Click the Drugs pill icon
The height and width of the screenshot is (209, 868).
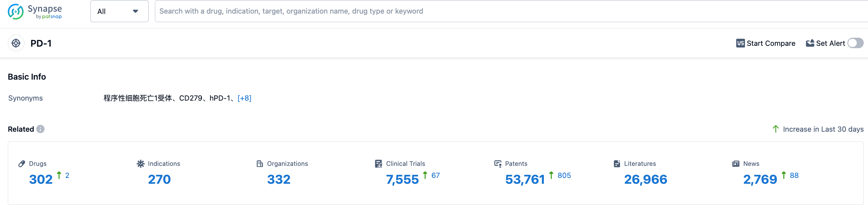22,164
